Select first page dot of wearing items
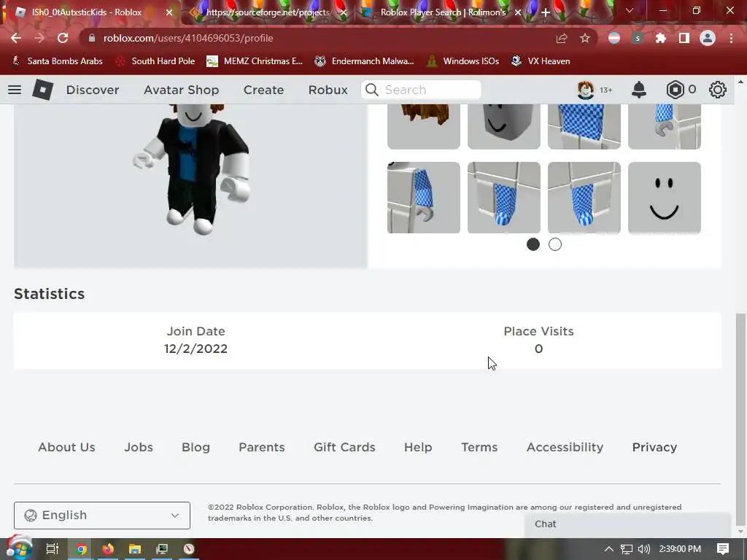Image resolution: width=747 pixels, height=560 pixels. click(x=533, y=244)
